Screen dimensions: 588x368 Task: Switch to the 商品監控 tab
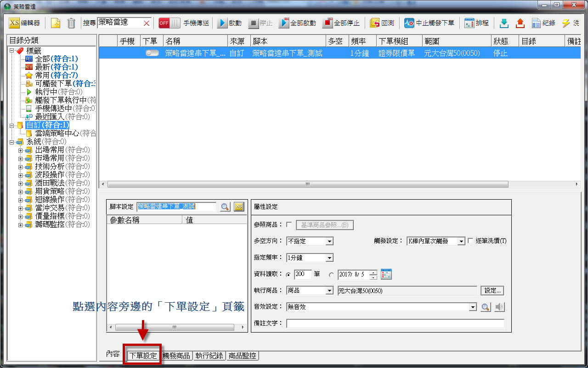pos(243,356)
